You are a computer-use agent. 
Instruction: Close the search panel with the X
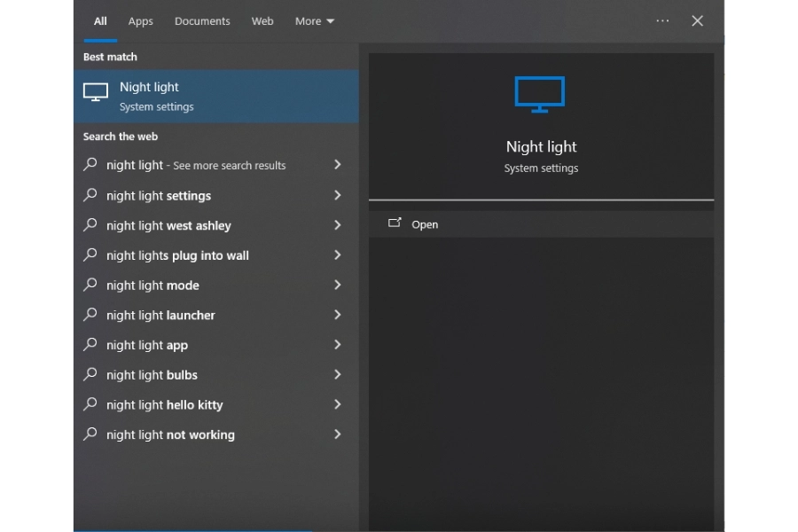tap(698, 20)
